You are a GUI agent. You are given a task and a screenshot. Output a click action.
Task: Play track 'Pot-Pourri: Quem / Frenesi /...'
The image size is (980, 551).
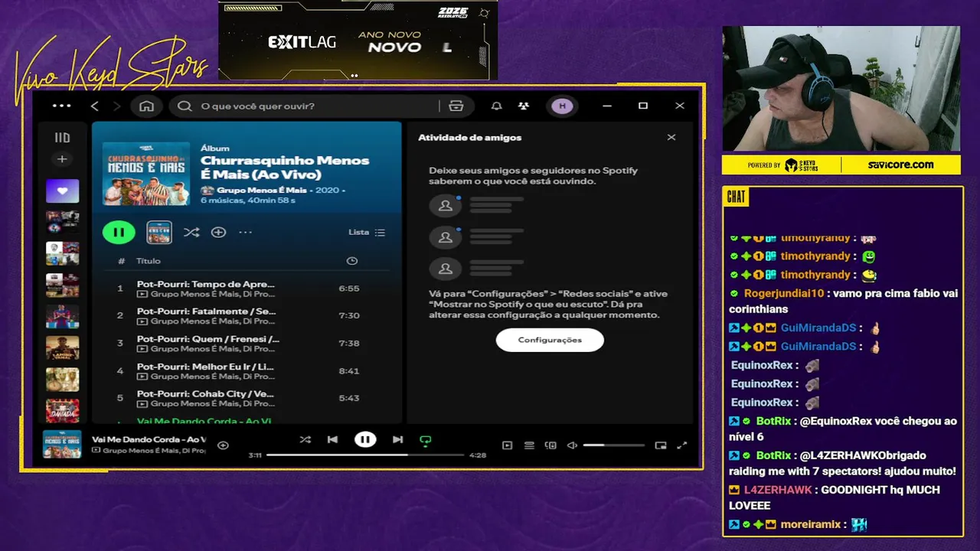(x=207, y=339)
